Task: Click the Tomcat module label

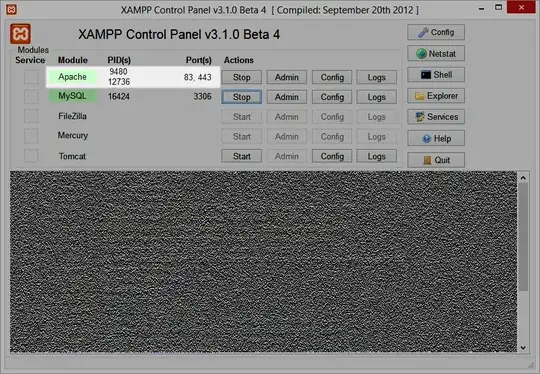Action: click(x=72, y=156)
